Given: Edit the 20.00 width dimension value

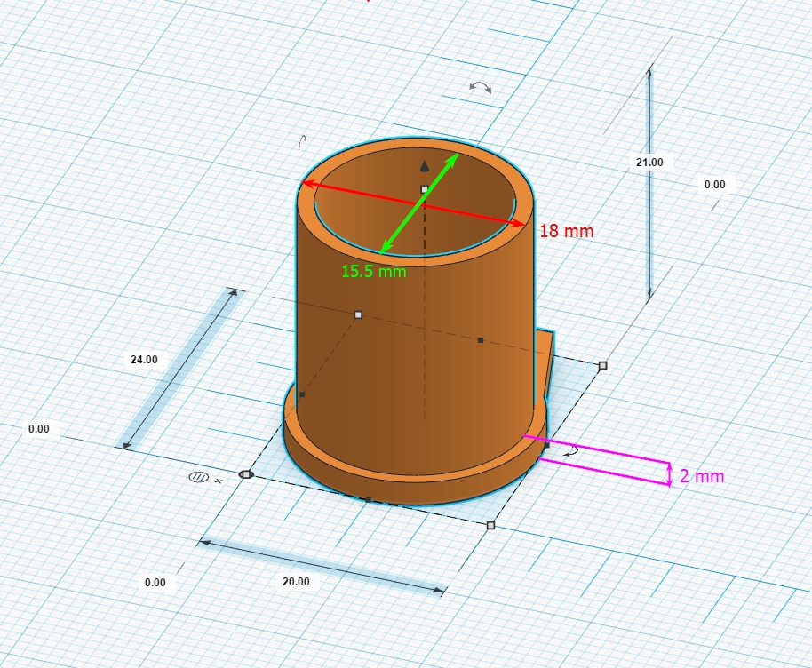Looking at the screenshot, I should [x=296, y=582].
